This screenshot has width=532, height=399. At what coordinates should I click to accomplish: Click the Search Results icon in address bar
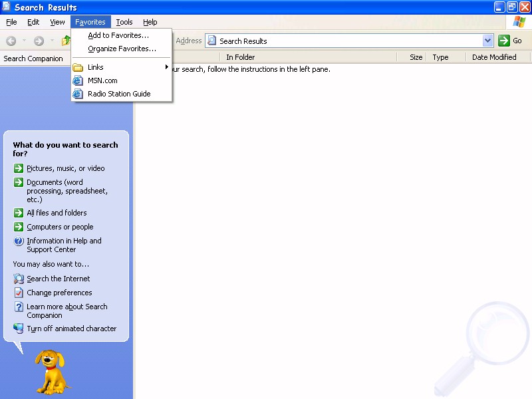[212, 41]
